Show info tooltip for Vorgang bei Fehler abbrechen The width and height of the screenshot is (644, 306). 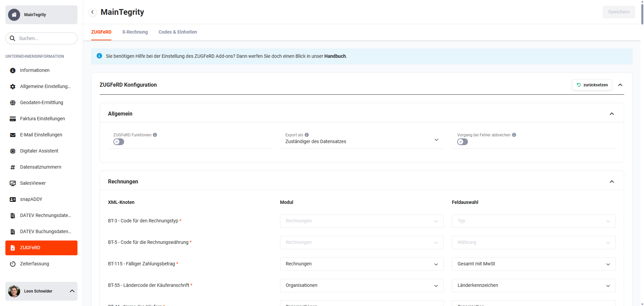coord(514,135)
